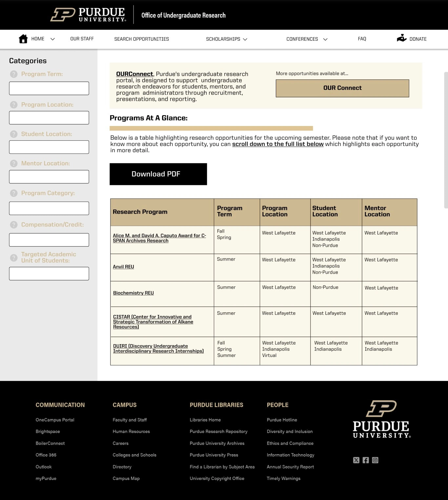Click the Download PDF button
448x500 pixels.
pos(158,174)
